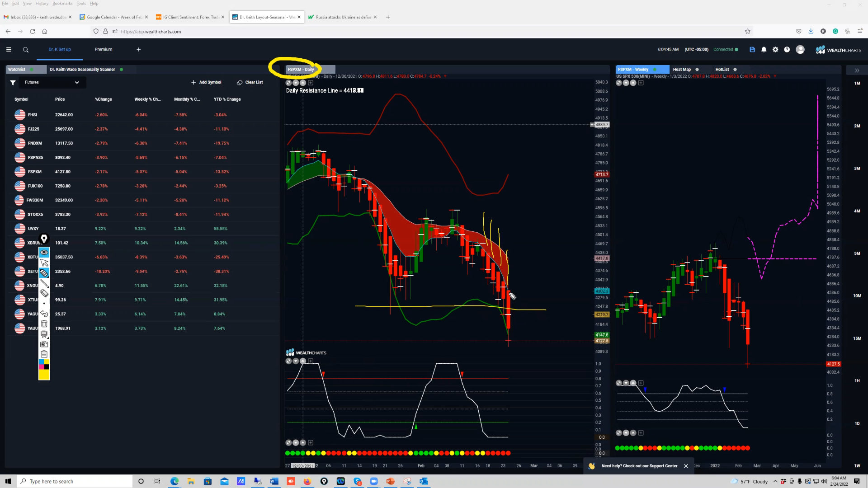Detach the daily chart with popout icon
Viewport: 868px width, 488px height.
tap(288, 83)
